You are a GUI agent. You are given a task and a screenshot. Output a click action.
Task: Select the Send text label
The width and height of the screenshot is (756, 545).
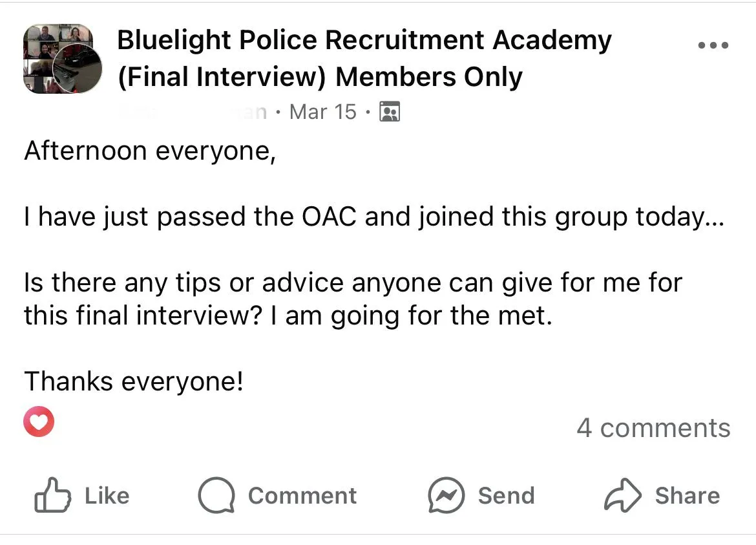click(x=506, y=496)
